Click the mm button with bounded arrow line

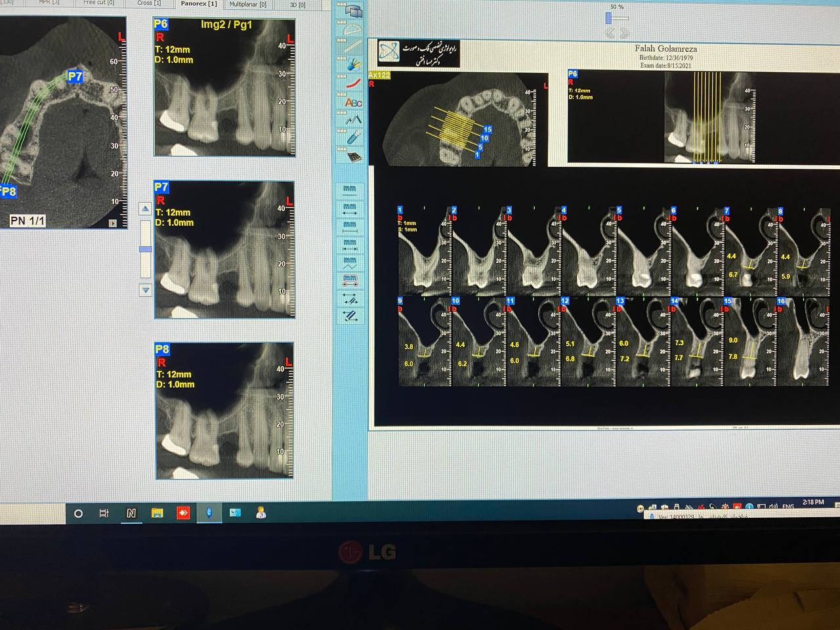pos(350,245)
